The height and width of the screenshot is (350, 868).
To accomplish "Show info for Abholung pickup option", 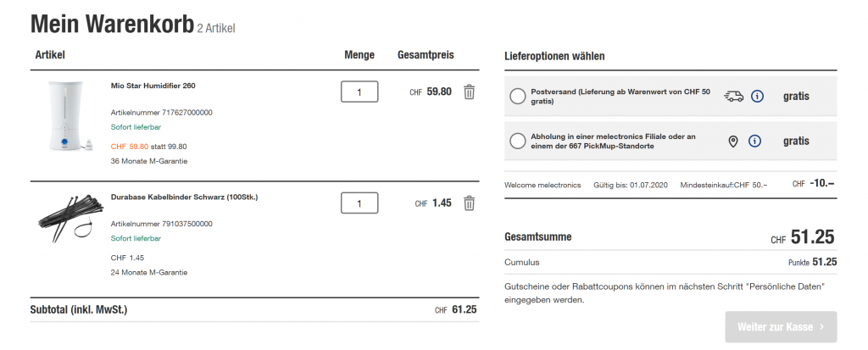I will pyautogui.click(x=754, y=141).
